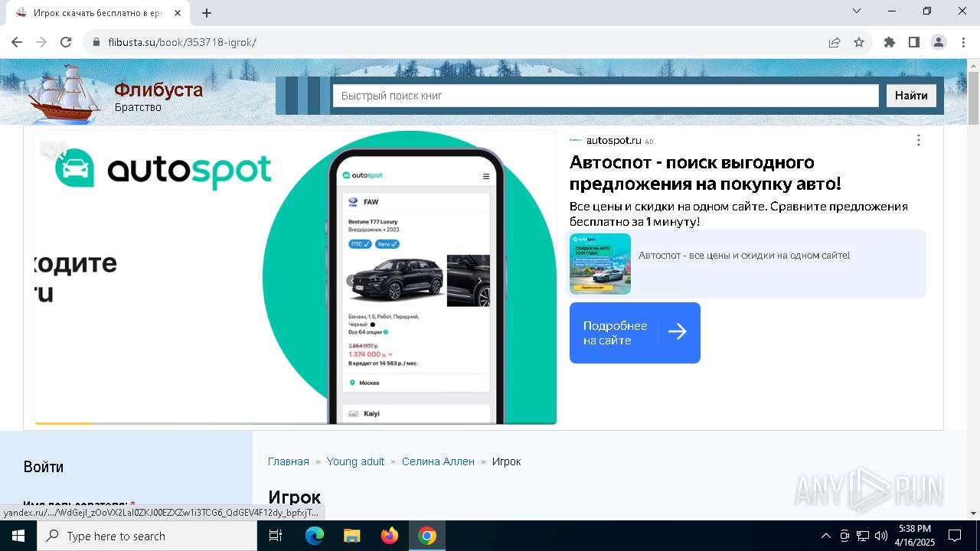Reload the page with refresh icon
The height and width of the screenshot is (551, 980).
66,42
